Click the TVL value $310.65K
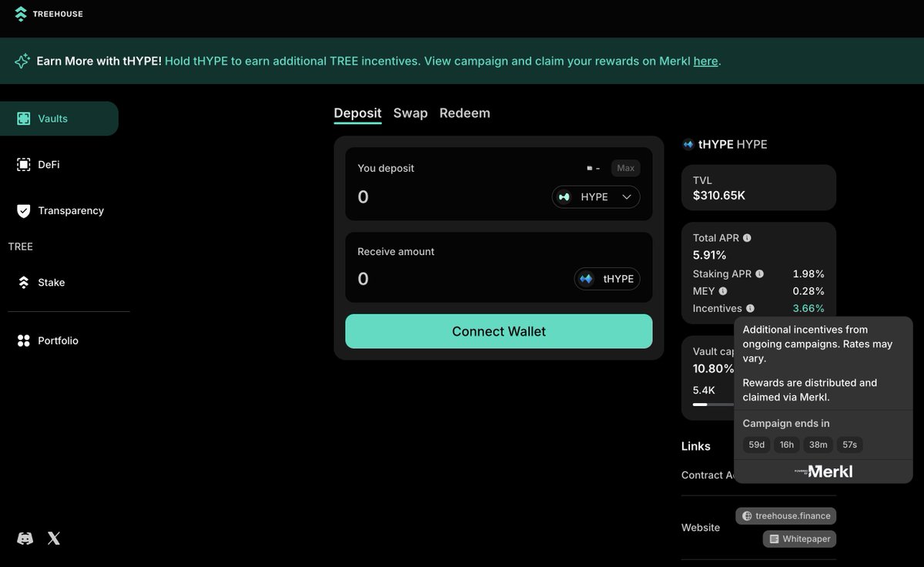The height and width of the screenshot is (567, 924). [719, 196]
